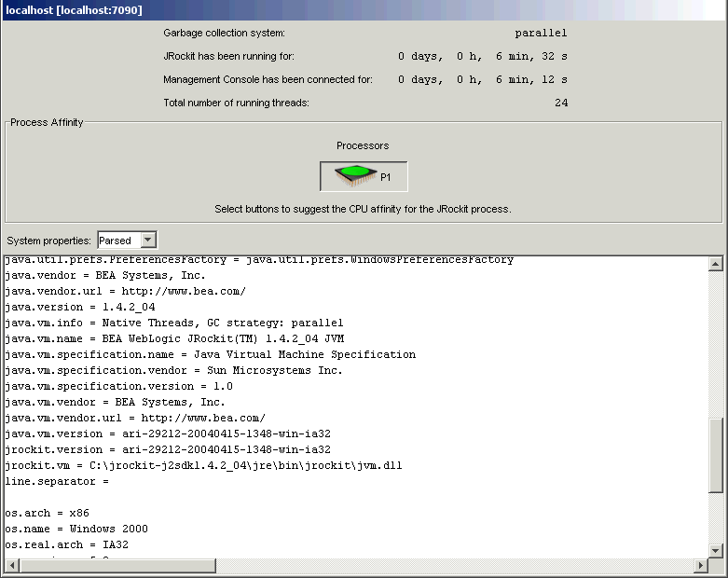The width and height of the screenshot is (728, 578).
Task: Select the 'java.vendor = BEA Systems, Inc.' line
Action: tap(105, 275)
